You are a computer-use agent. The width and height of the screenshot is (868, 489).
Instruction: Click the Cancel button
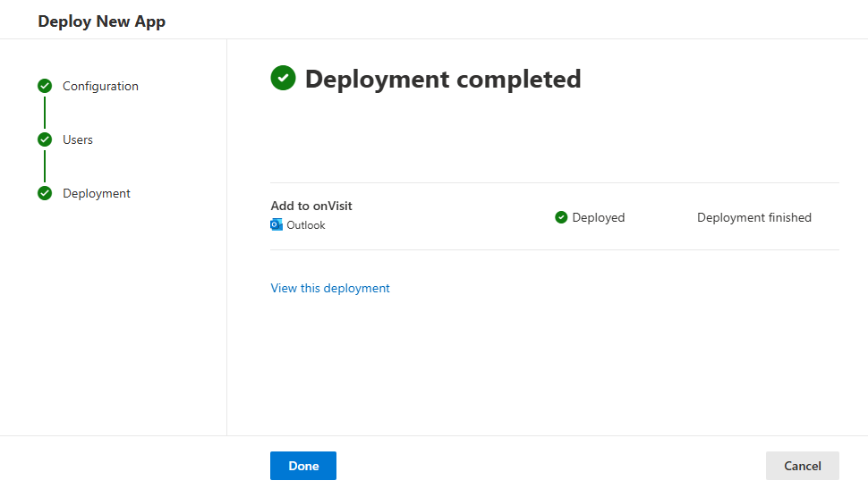pyautogui.click(x=803, y=466)
